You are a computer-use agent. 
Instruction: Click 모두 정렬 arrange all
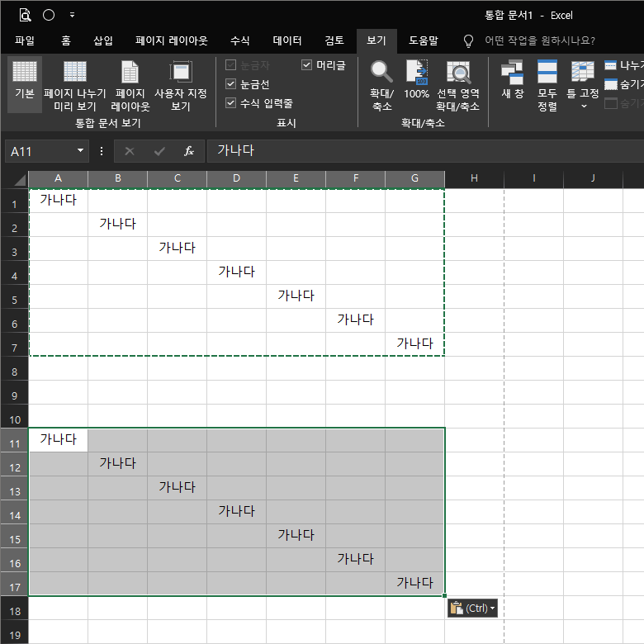pyautogui.click(x=547, y=84)
